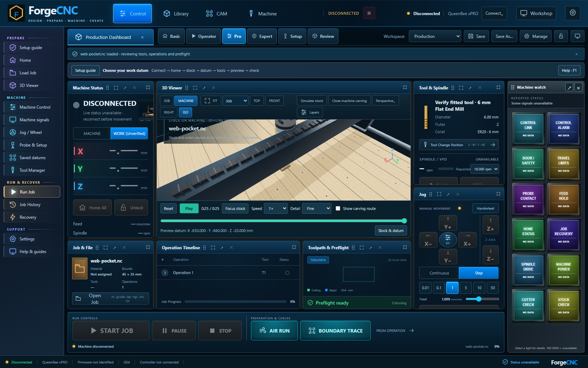
Task: Jog Y− arrow button
Action: (448, 257)
